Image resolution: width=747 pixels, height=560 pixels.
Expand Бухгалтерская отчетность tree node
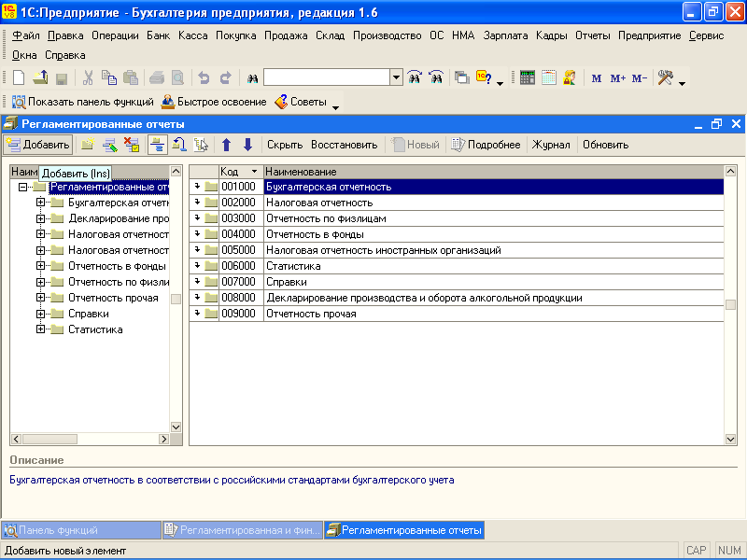40,203
